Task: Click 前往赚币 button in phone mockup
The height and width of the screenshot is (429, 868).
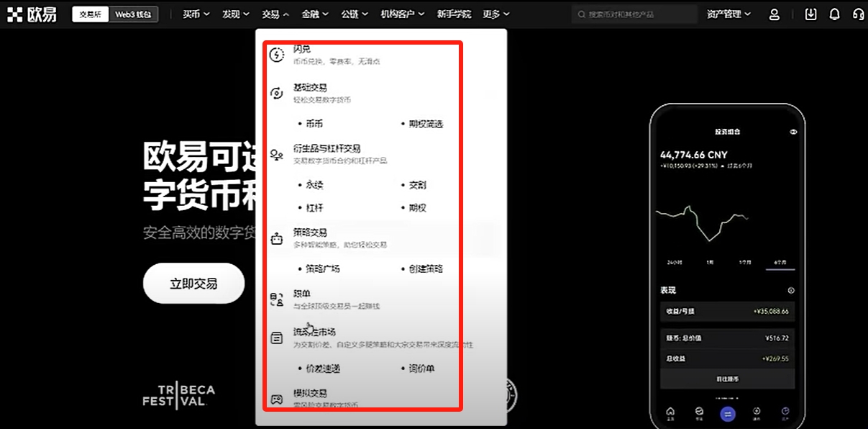Action: pyautogui.click(x=728, y=379)
